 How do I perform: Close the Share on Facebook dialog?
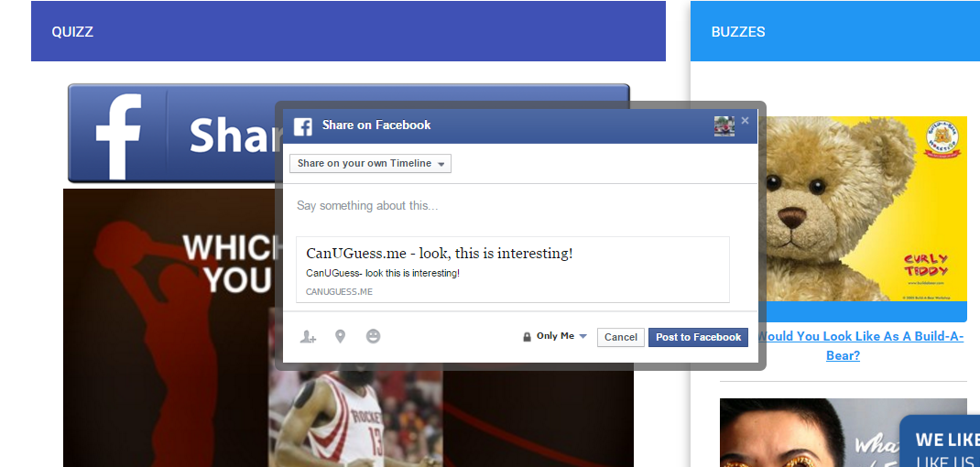pyautogui.click(x=745, y=121)
